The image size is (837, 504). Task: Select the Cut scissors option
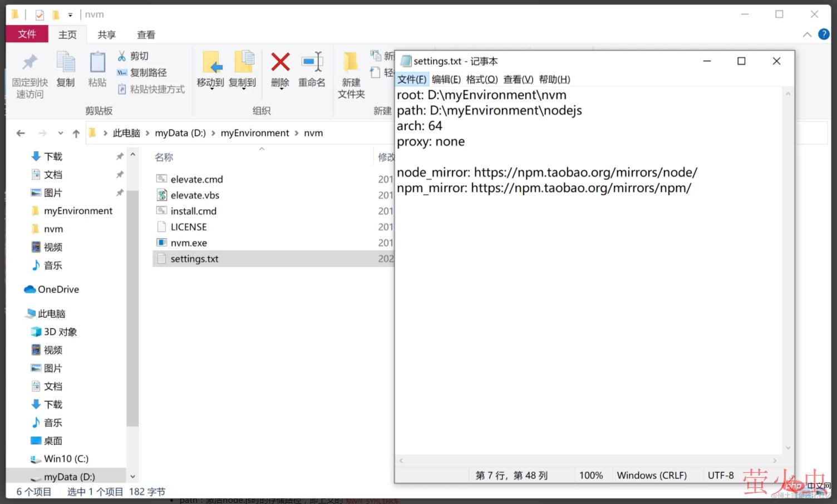tap(133, 56)
